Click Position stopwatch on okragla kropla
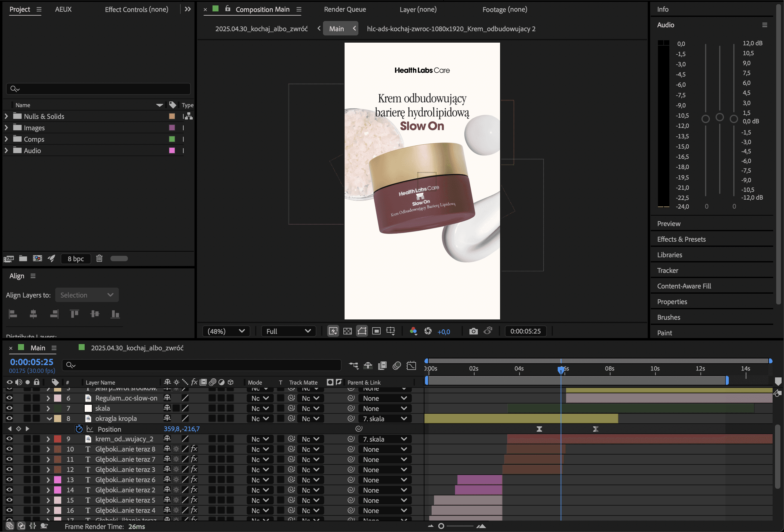Screen dimensions: 784x532 [x=79, y=429]
